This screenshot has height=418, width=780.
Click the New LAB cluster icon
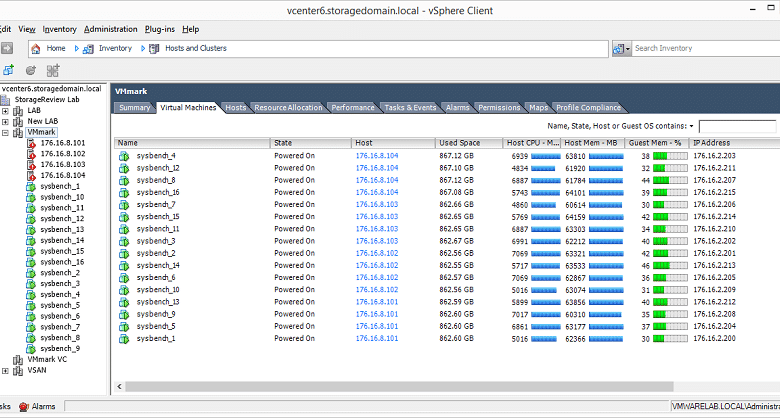[18, 121]
